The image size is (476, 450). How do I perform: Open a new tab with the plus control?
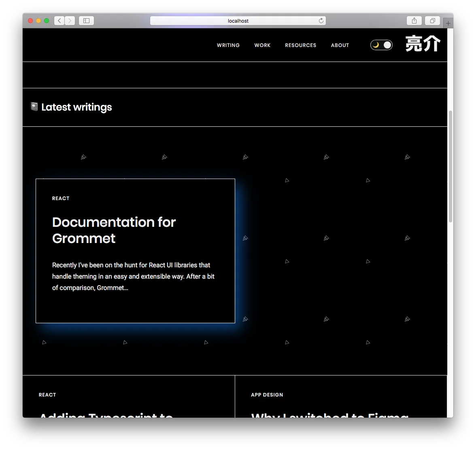(x=448, y=23)
